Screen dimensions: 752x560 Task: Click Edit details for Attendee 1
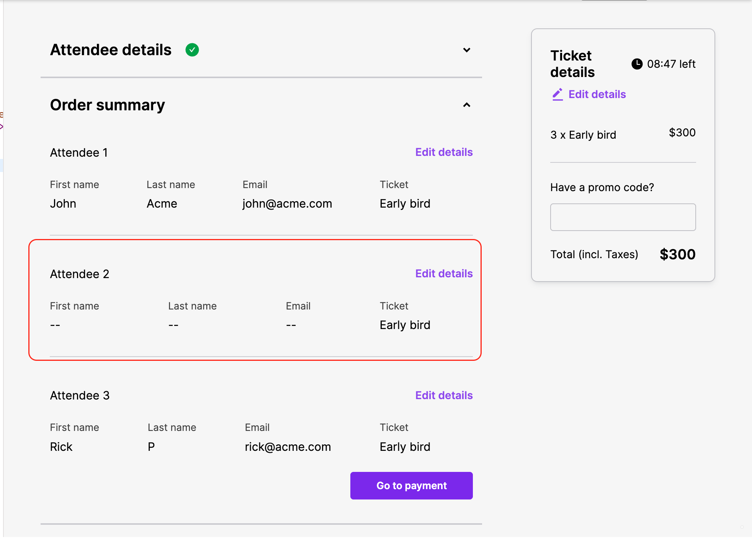click(444, 152)
